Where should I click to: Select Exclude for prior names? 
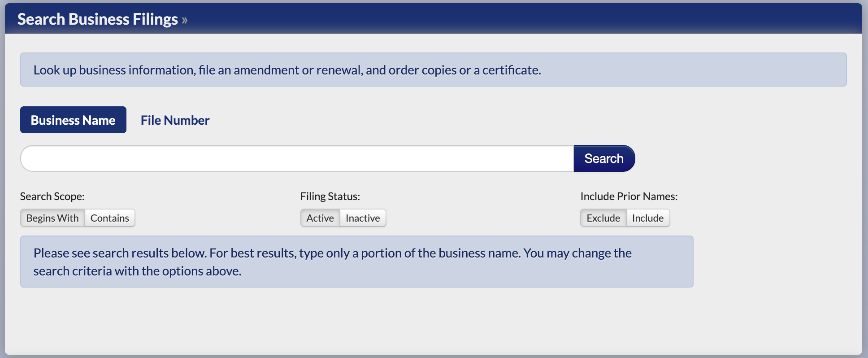click(x=603, y=218)
